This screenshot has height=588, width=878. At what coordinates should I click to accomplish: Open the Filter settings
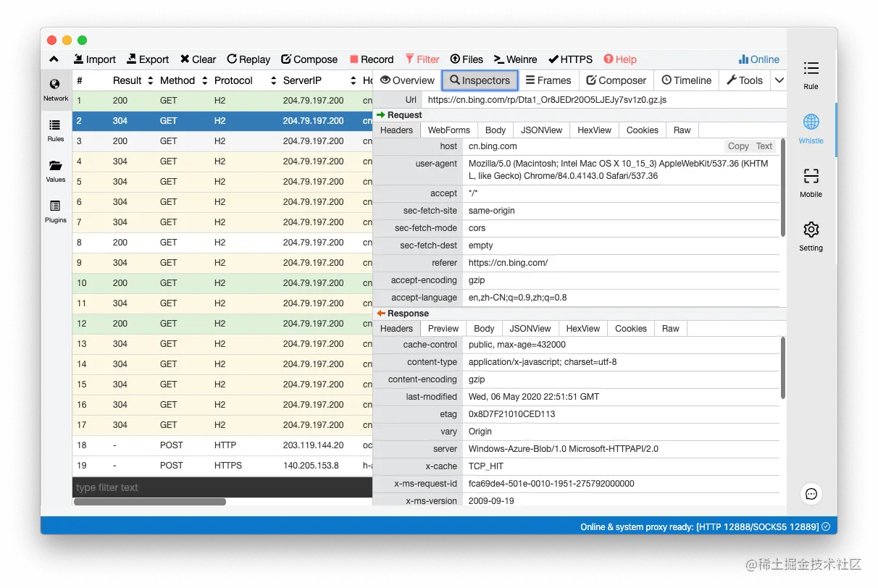pyautogui.click(x=422, y=59)
